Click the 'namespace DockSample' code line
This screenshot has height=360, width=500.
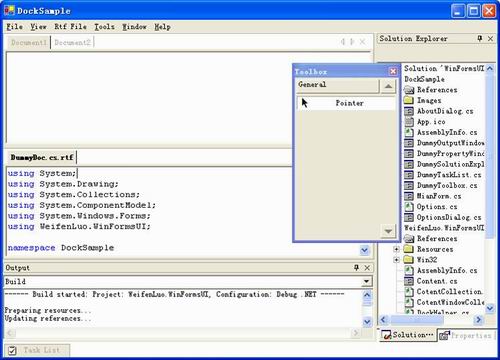pyautogui.click(x=61, y=248)
